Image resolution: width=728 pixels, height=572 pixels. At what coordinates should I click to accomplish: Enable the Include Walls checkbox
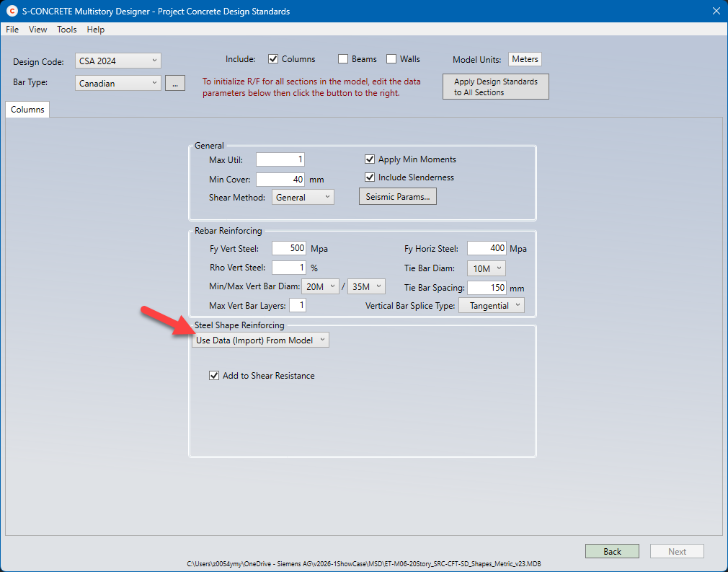391,59
